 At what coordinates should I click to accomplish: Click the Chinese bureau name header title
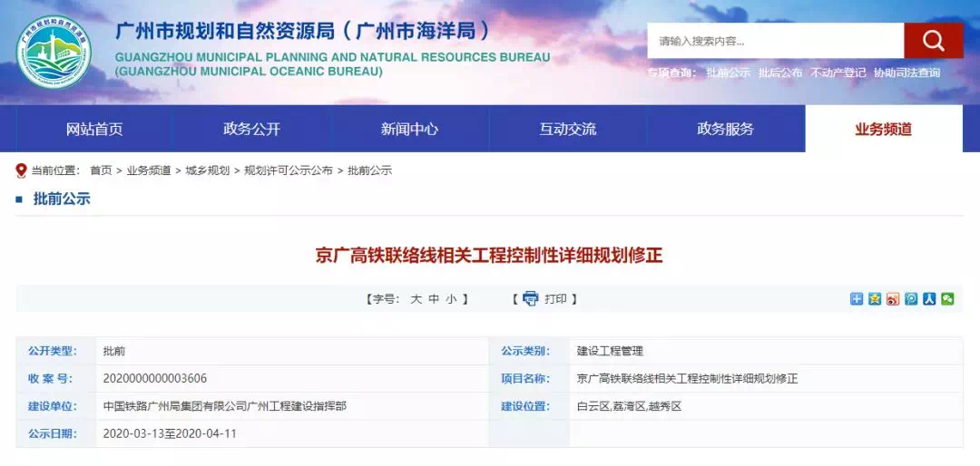point(301,30)
